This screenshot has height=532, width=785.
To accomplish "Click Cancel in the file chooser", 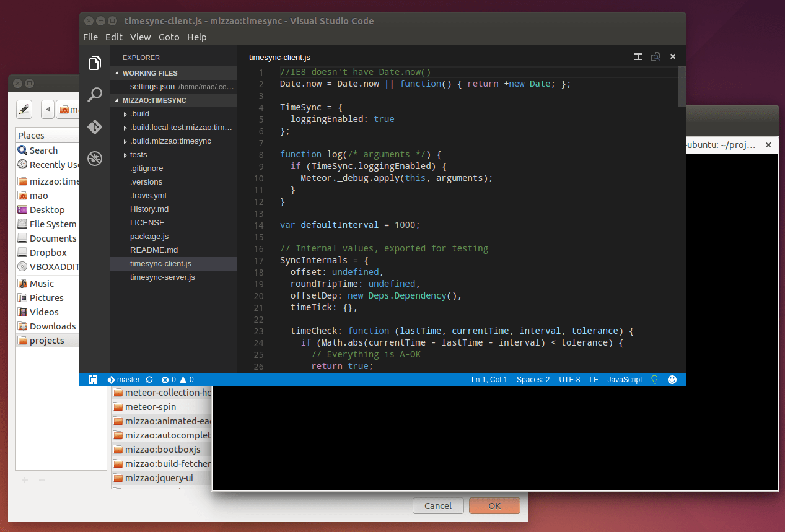I will pyautogui.click(x=438, y=506).
